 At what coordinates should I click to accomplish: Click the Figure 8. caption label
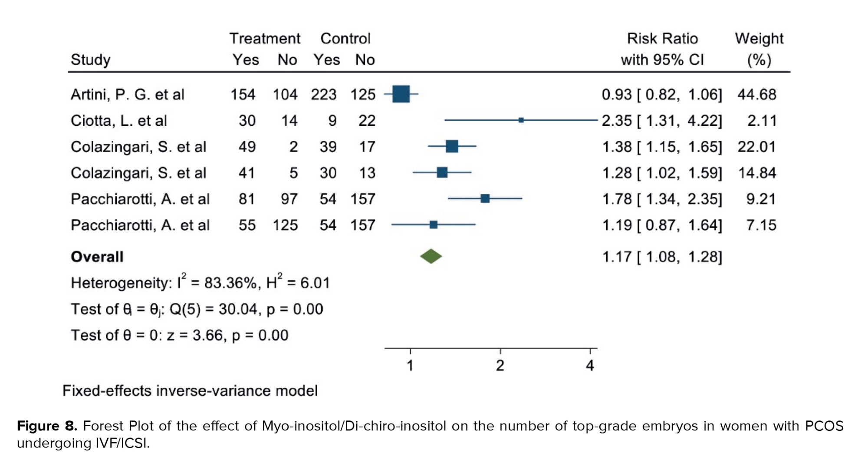[47, 426]
